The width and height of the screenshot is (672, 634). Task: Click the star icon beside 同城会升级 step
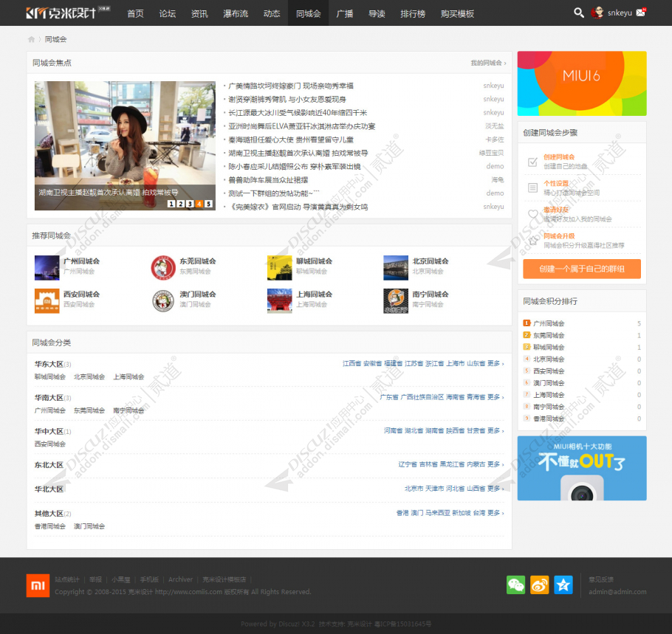pos(532,241)
